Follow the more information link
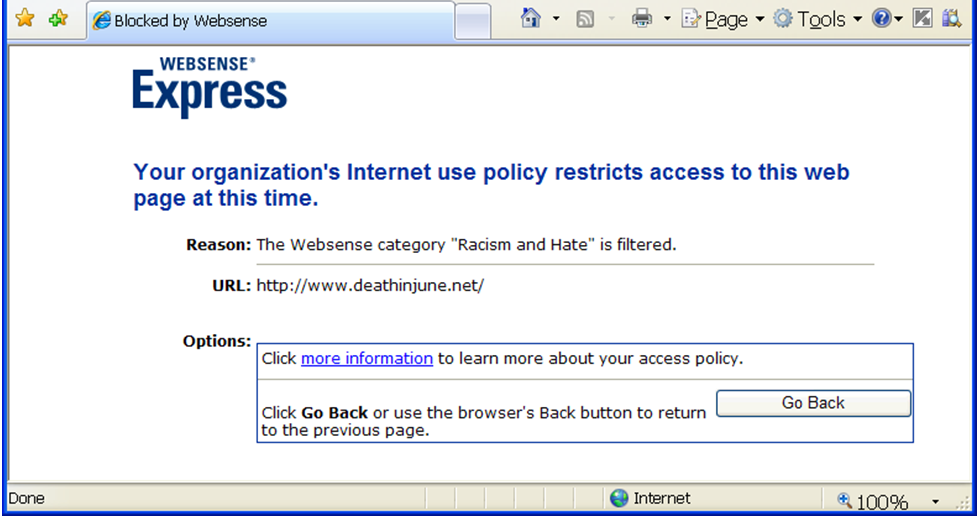 click(x=367, y=358)
